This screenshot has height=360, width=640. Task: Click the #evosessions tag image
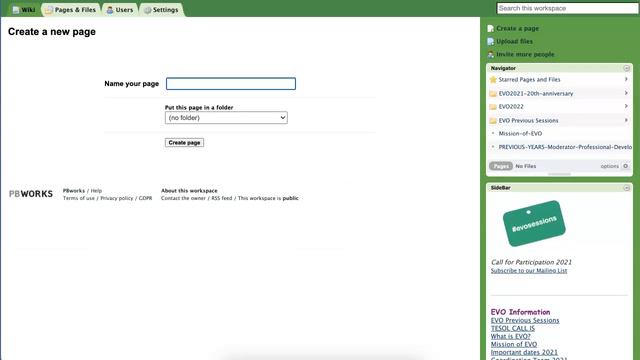(x=534, y=223)
